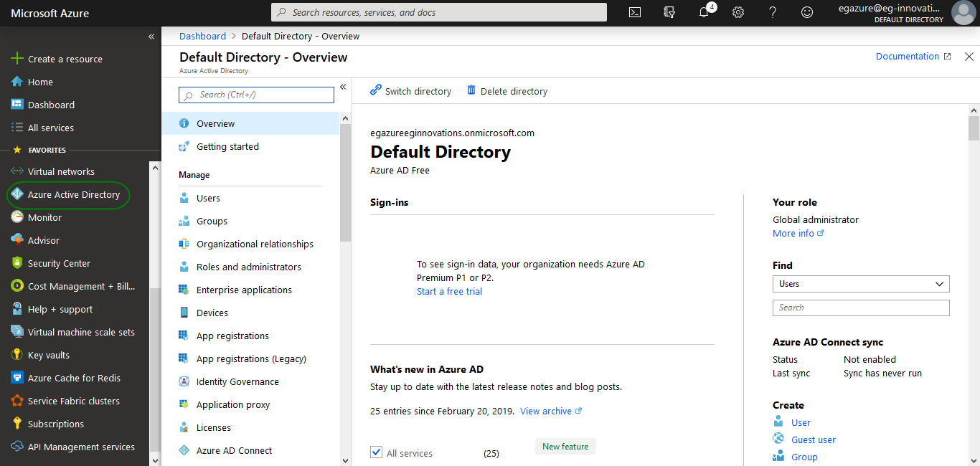The height and width of the screenshot is (466, 980).
Task: Collapse the left portal sidebar
Action: (151, 37)
